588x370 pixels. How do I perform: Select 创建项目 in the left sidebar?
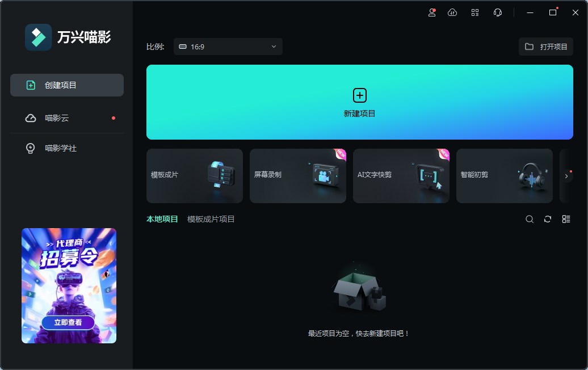pyautogui.click(x=66, y=85)
